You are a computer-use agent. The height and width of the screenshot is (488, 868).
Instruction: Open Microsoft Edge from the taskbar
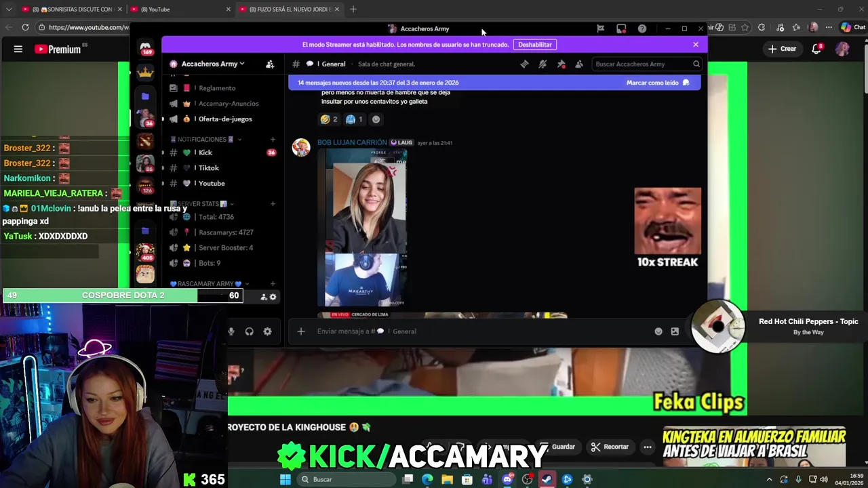[x=427, y=479]
